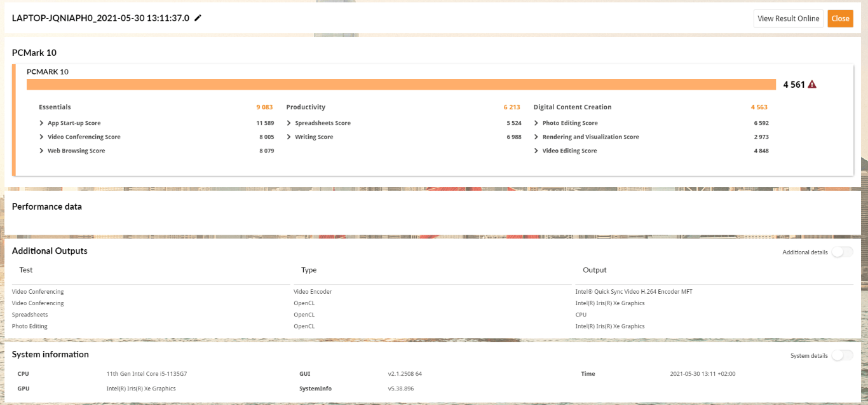This screenshot has width=868, height=405.
Task: Expand the App Start-up Score row
Action: pyautogui.click(x=42, y=123)
